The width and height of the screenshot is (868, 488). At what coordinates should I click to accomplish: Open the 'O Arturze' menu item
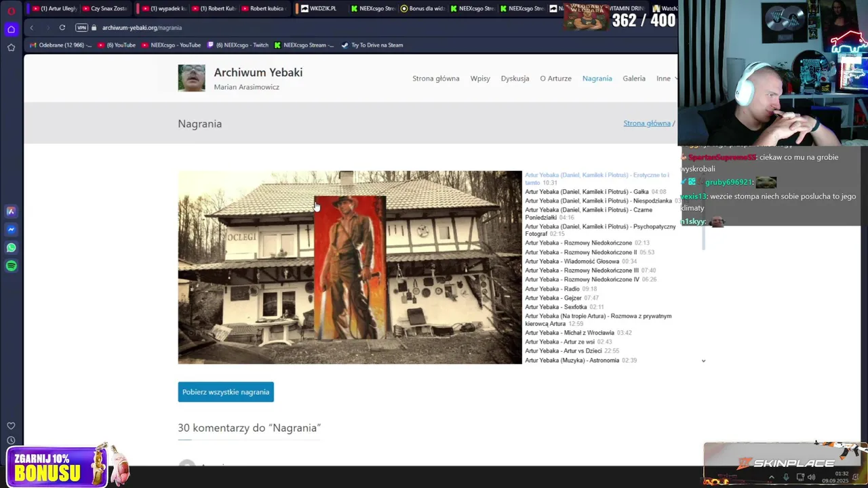click(555, 79)
